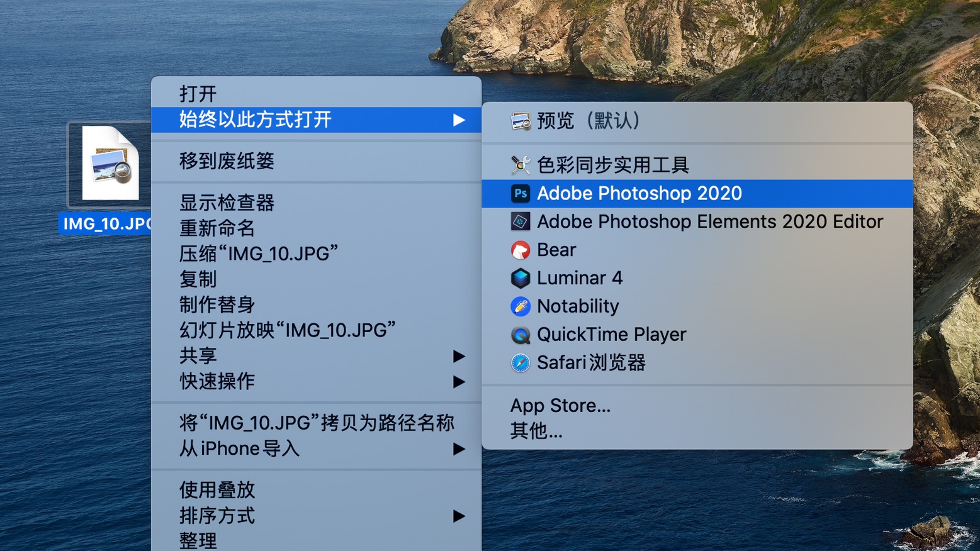Screen dimensions: 980x551
Task: Click the QuickTime Player icon
Action: [521, 335]
